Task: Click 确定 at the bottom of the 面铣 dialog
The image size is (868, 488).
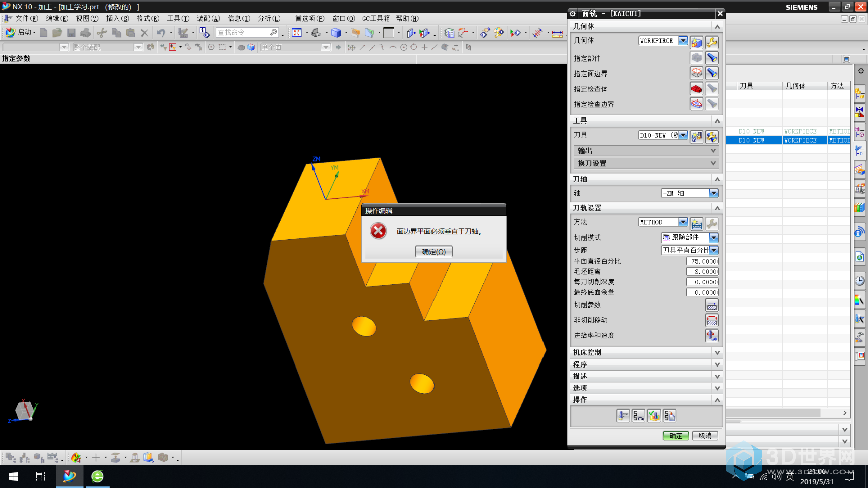Action: pyautogui.click(x=675, y=436)
